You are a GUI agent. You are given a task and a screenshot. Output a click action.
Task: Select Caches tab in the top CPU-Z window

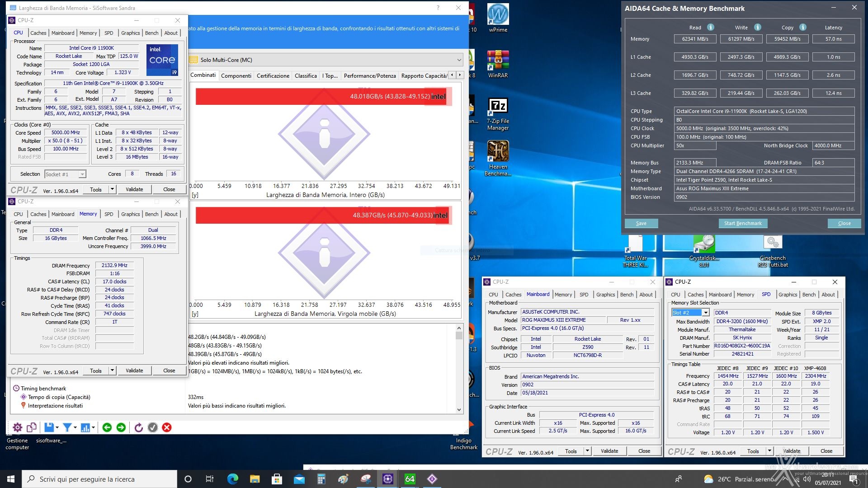[38, 33]
